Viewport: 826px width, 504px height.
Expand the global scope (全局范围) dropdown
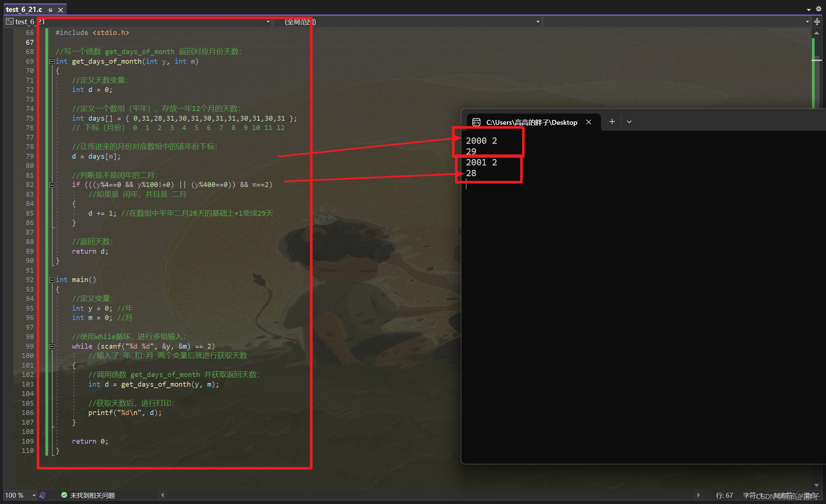537,22
